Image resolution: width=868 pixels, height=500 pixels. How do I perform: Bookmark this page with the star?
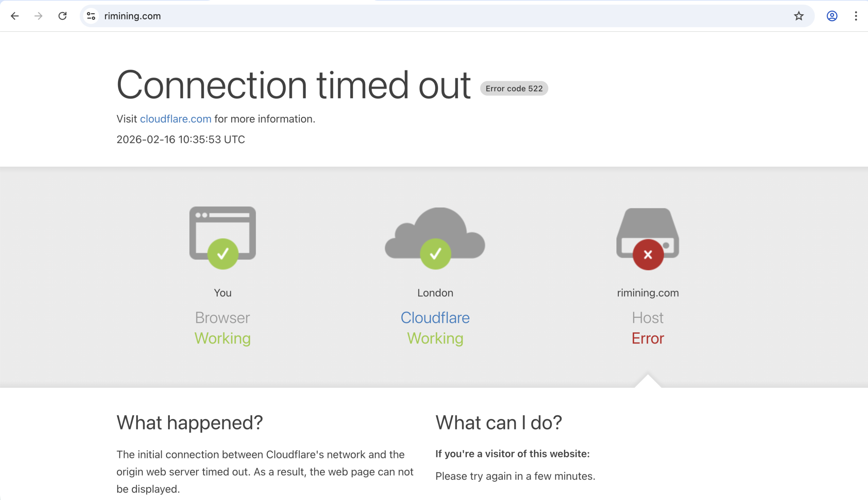[x=798, y=16]
